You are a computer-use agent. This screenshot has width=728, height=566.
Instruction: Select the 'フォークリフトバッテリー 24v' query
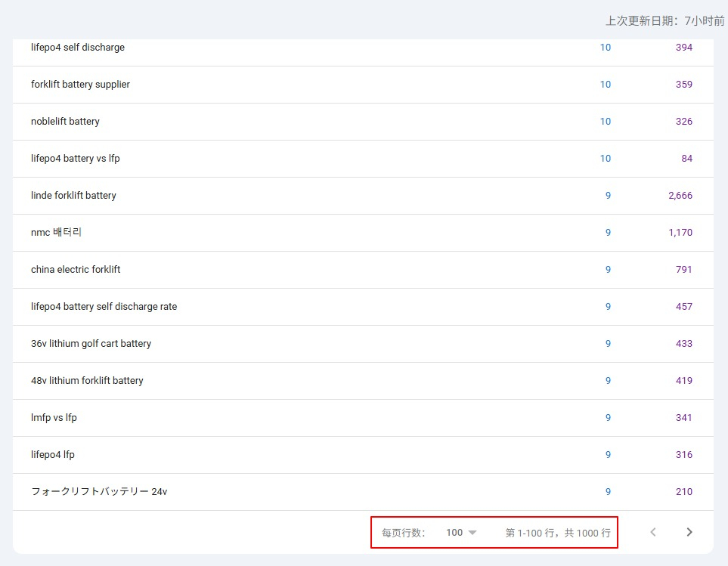[x=99, y=492]
